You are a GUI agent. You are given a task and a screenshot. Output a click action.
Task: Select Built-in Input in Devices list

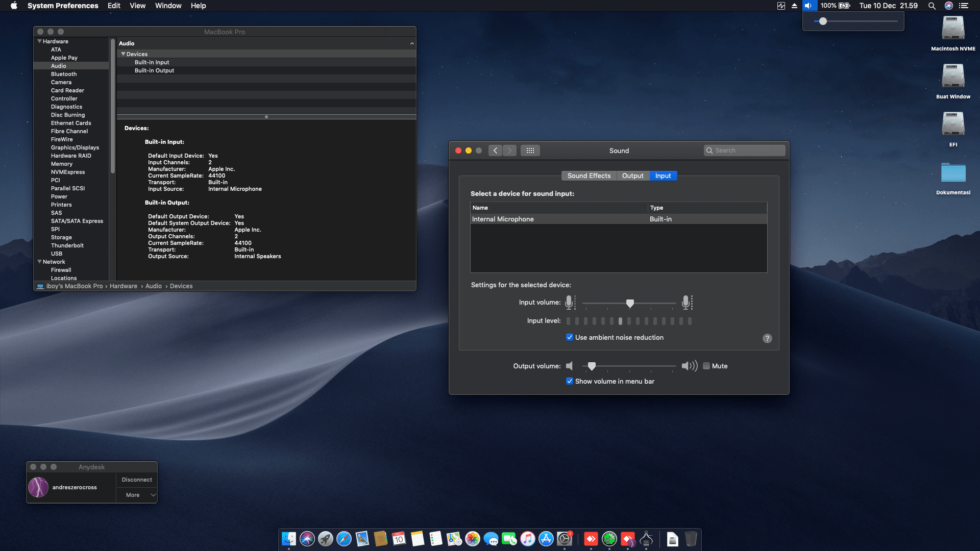(152, 62)
